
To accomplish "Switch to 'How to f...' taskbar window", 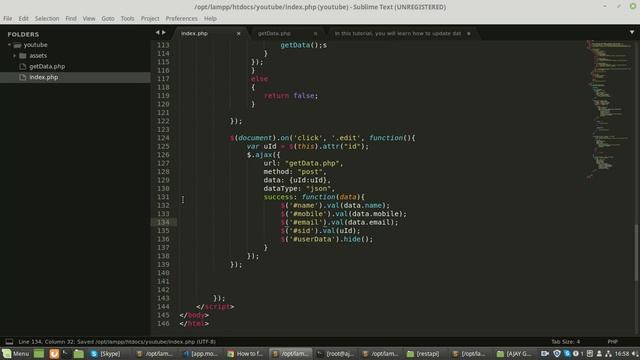I will click(245, 353).
